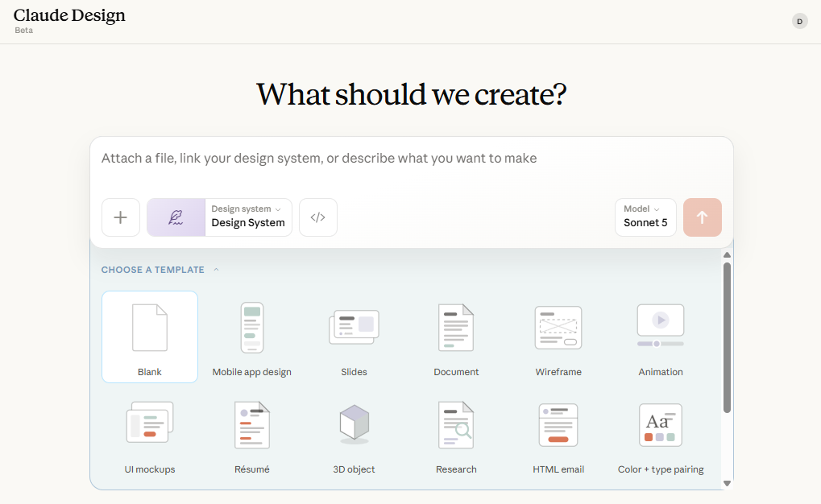
Task: Pick the Slides template
Action: tap(354, 337)
